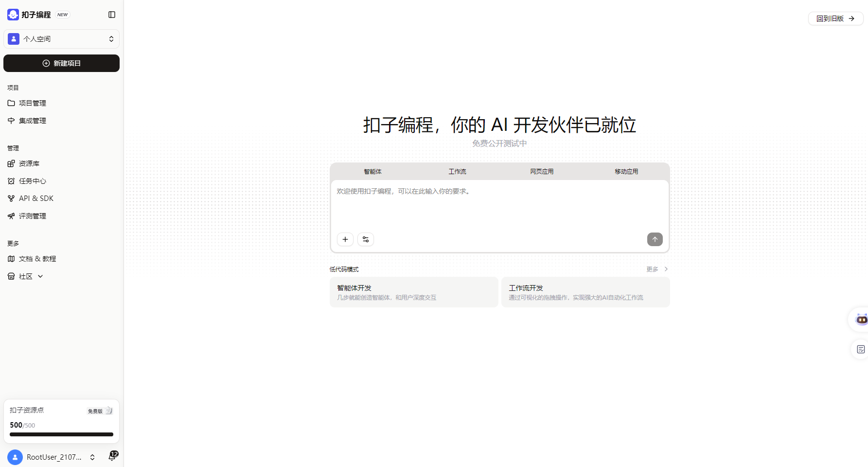Image resolution: width=868 pixels, height=467 pixels.
Task: Click the 免费公开测试中 subtitle text
Action: 499,144
